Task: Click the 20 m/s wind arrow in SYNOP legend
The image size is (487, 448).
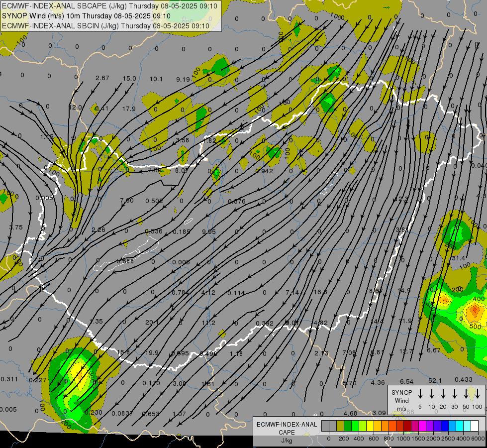Action: (x=443, y=394)
